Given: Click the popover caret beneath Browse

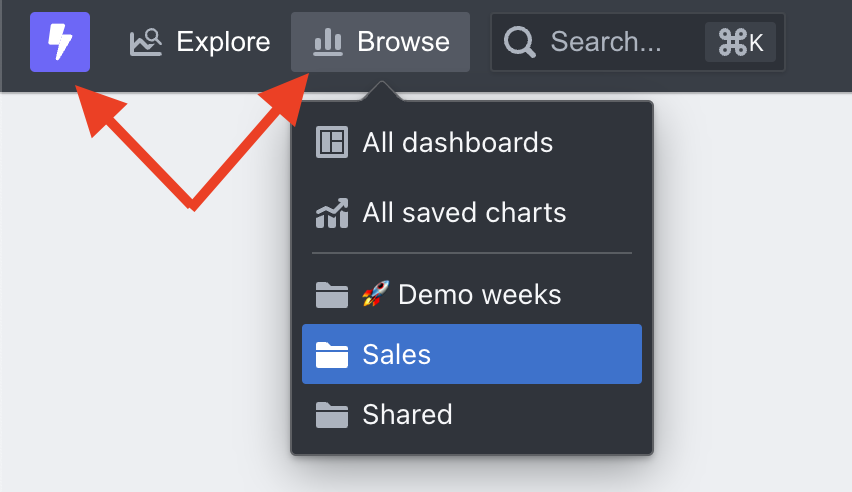Looking at the screenshot, I should [381, 91].
